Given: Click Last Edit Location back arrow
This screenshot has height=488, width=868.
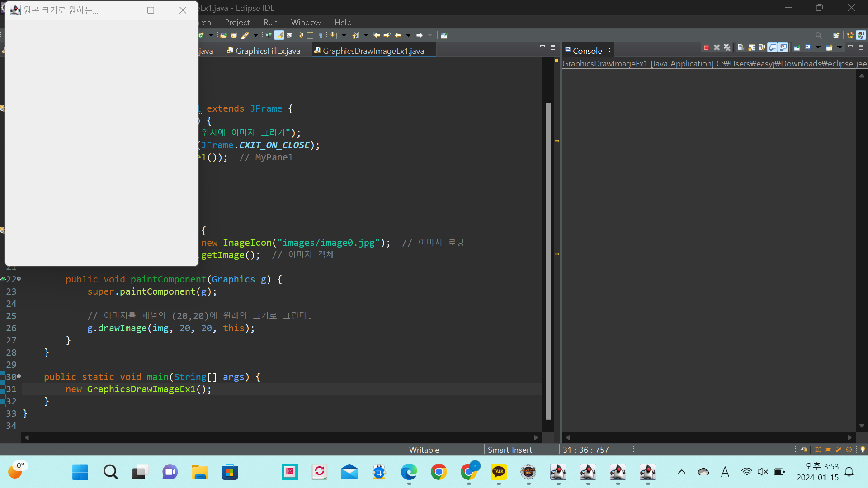Looking at the screenshot, I should point(376,35).
